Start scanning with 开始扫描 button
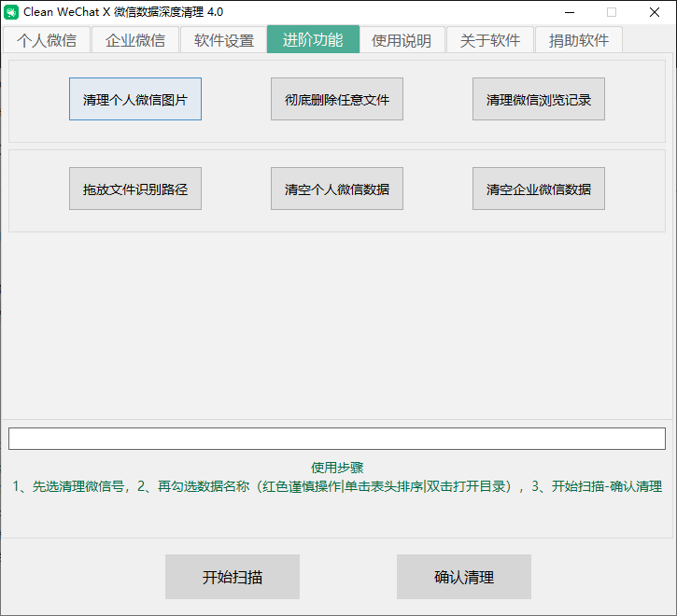677x616 pixels. pyautogui.click(x=233, y=577)
